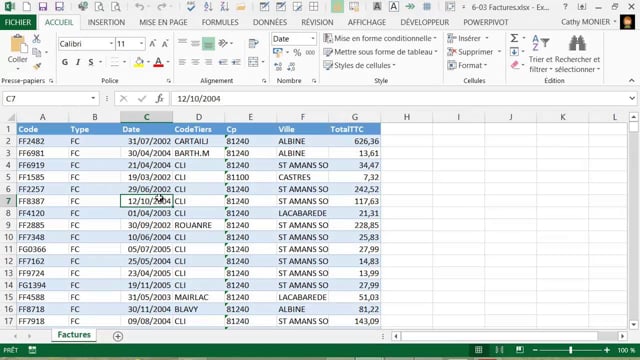Toggle bold formatting with G

tap(65, 62)
